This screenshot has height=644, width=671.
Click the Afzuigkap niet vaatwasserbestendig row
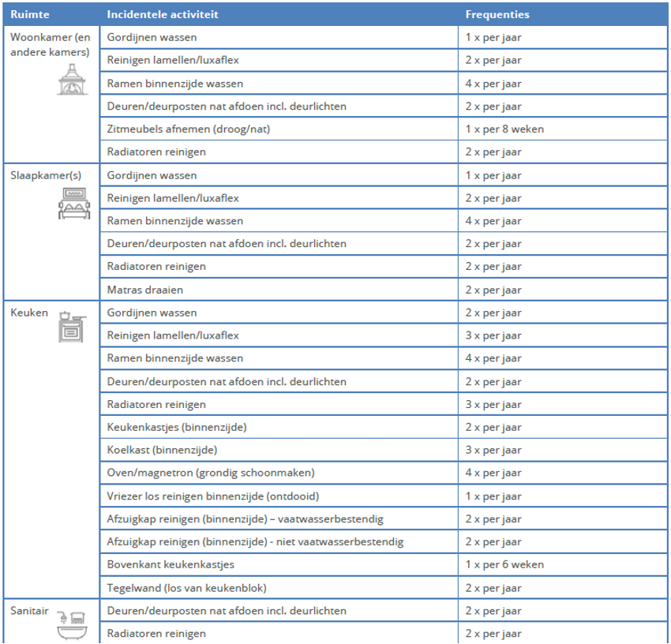[255, 541]
